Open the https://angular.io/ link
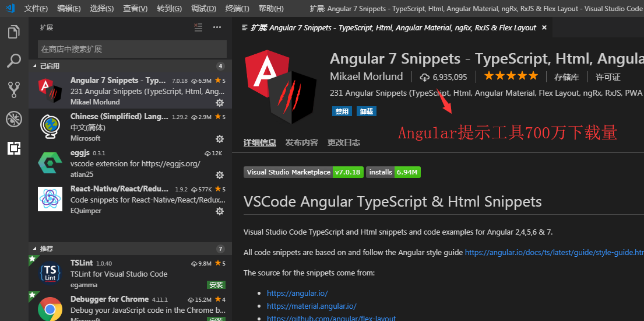The image size is (644, 321). point(297,293)
